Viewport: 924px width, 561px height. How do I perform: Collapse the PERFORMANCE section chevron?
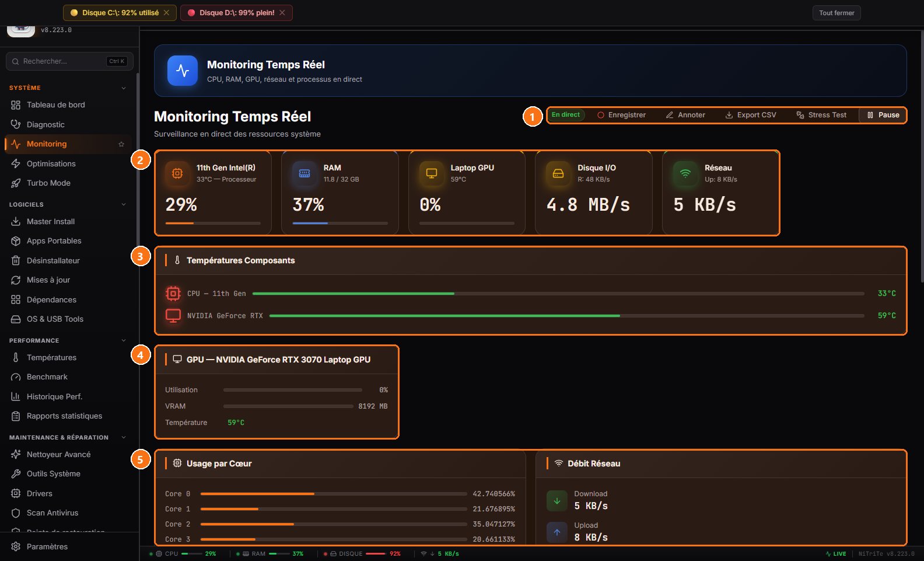pos(124,341)
